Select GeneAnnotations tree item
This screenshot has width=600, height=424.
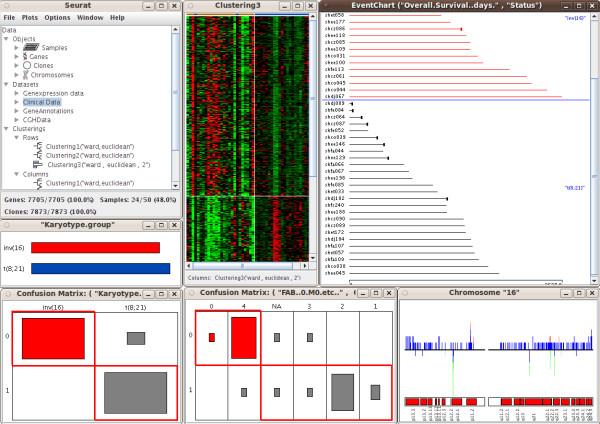(48, 111)
